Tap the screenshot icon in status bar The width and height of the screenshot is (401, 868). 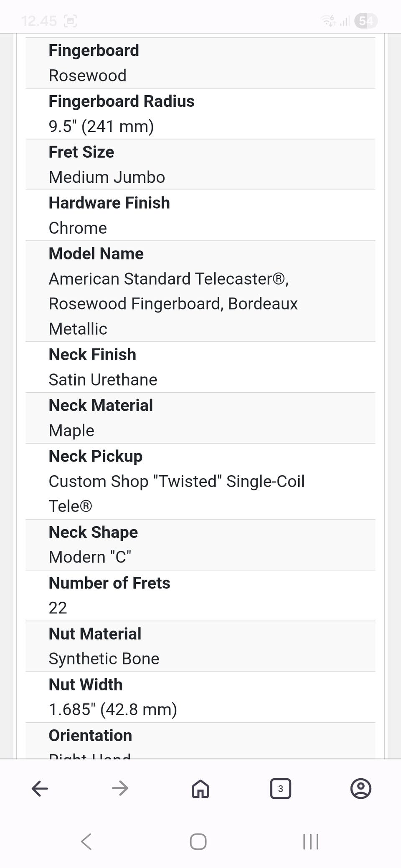(x=70, y=21)
